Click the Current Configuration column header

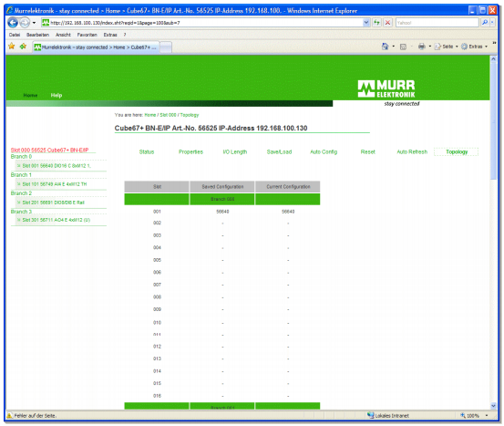pos(288,187)
